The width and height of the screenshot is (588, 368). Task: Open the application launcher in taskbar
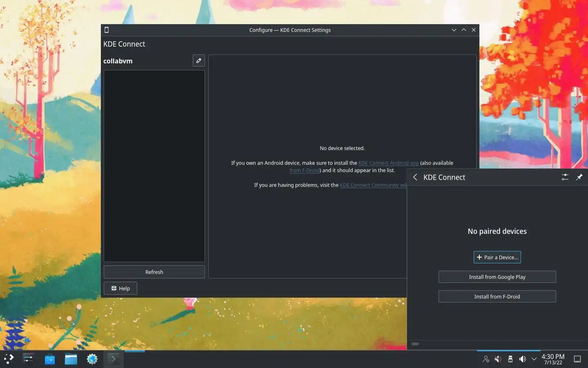tap(9, 359)
